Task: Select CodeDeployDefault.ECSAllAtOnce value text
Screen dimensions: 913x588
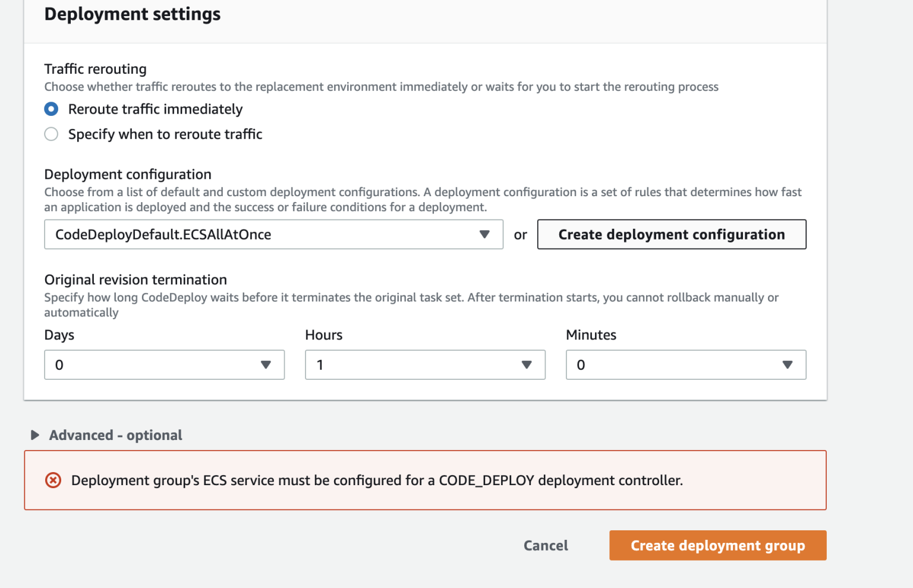Action: (162, 234)
